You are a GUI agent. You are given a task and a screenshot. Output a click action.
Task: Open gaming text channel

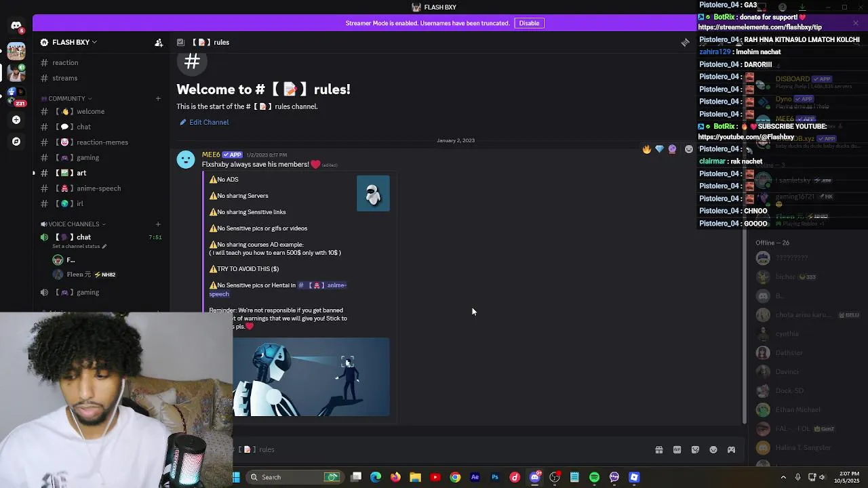click(x=100, y=158)
